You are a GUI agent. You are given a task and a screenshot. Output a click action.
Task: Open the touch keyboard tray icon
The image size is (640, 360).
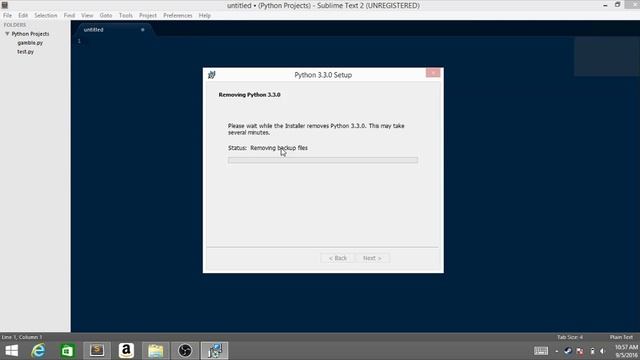tap(541, 351)
